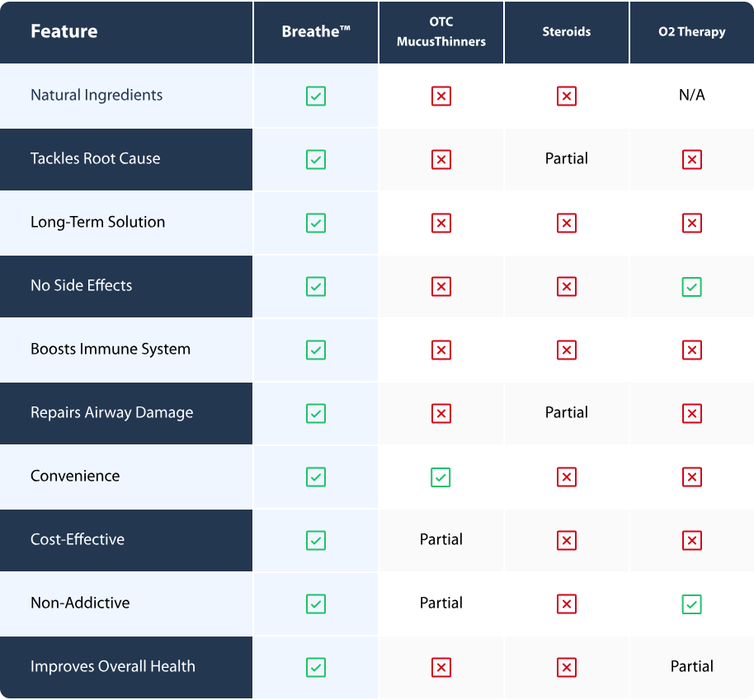Click the Steroids cross for Natural Ingredients
This screenshot has width=754, height=700.
[x=567, y=96]
